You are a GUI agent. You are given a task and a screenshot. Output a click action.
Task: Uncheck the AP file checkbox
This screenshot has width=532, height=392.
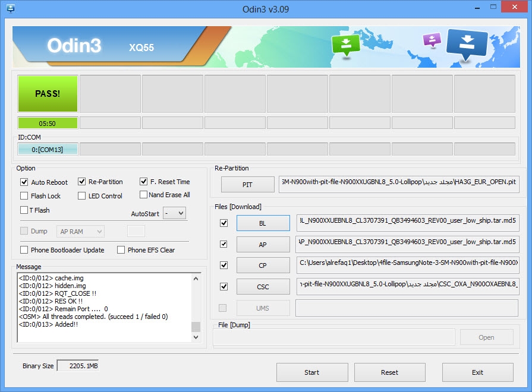pos(223,244)
